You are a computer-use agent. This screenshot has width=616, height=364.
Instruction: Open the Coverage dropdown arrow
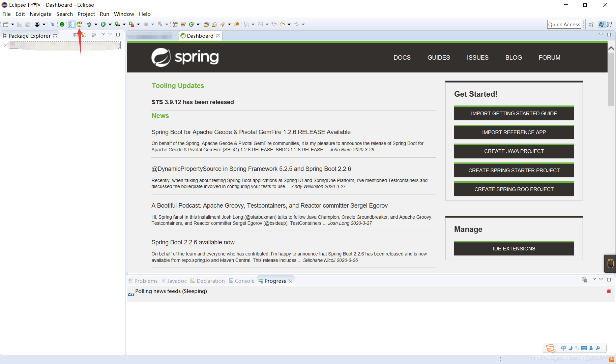[124, 24]
